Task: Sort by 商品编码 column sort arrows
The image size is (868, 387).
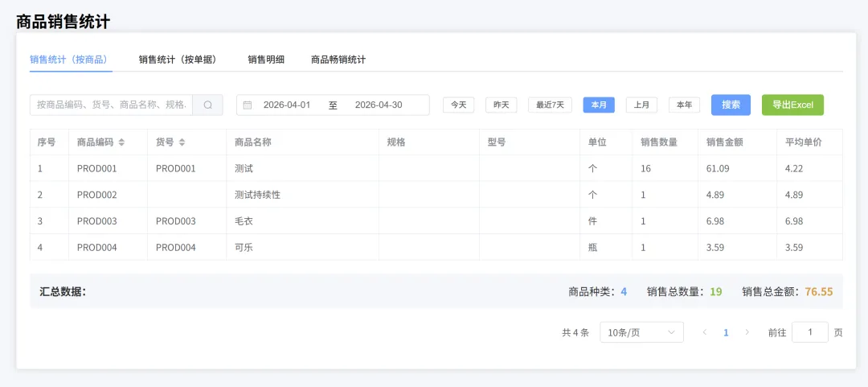Action: click(121, 142)
